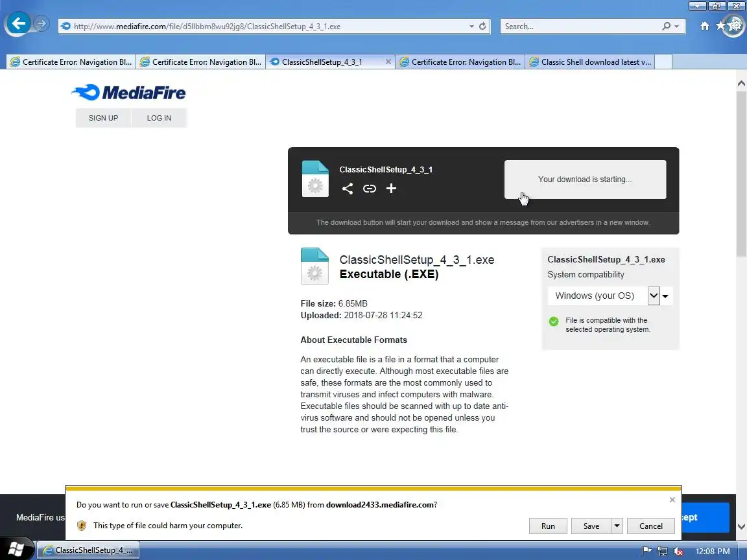Click the browser Forward arrow button
The height and width of the screenshot is (560, 747).
(42, 23)
